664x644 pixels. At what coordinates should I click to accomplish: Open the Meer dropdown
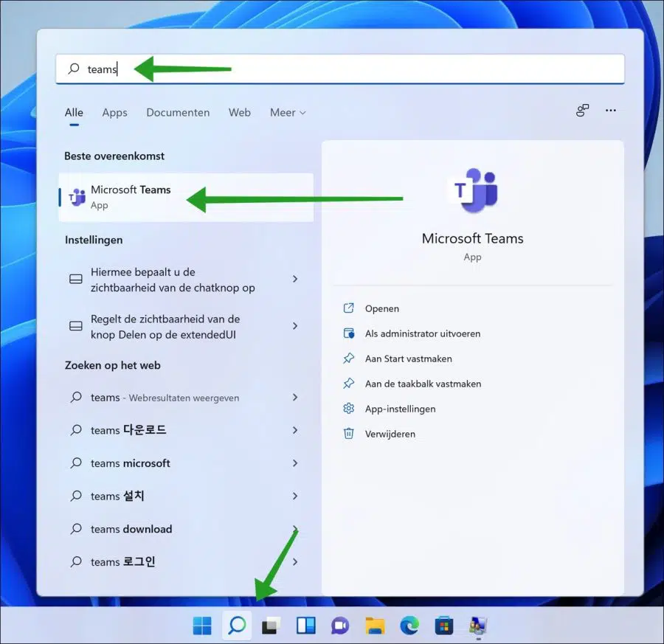(288, 113)
